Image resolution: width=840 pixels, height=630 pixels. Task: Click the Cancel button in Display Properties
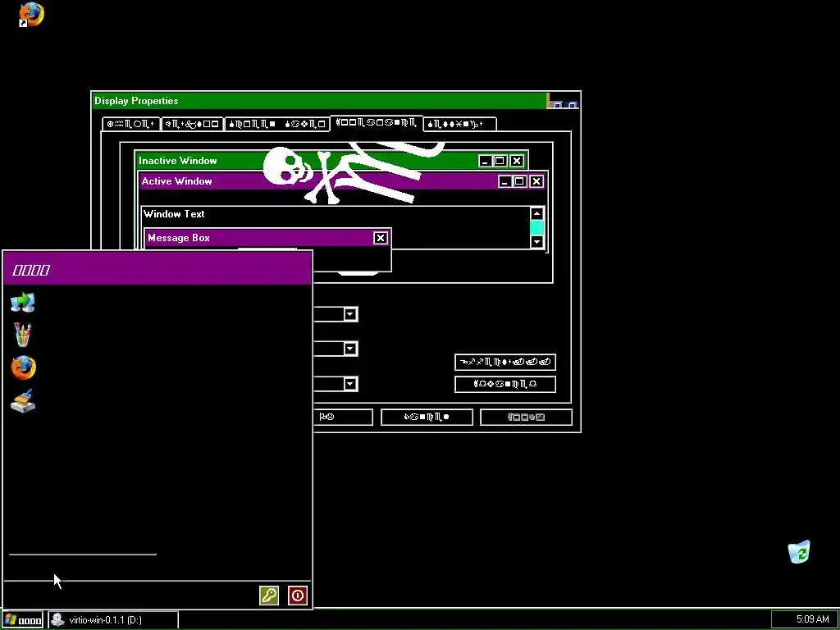click(427, 417)
